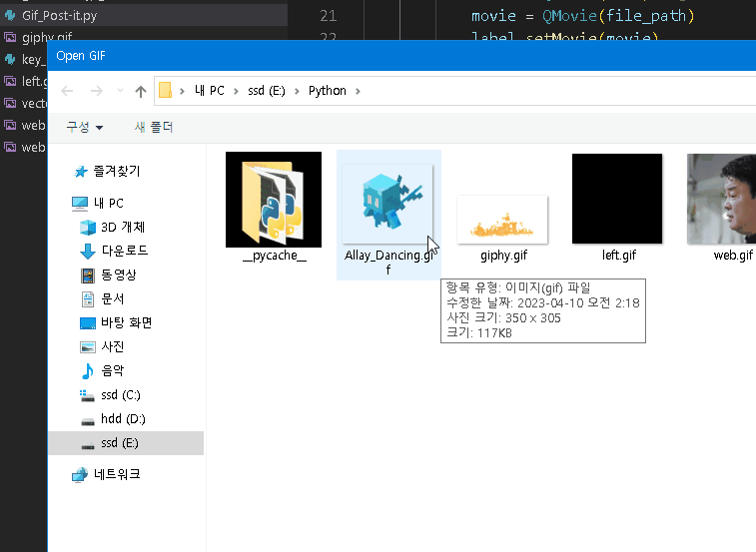
Task: Go up one folder level
Action: 140,91
